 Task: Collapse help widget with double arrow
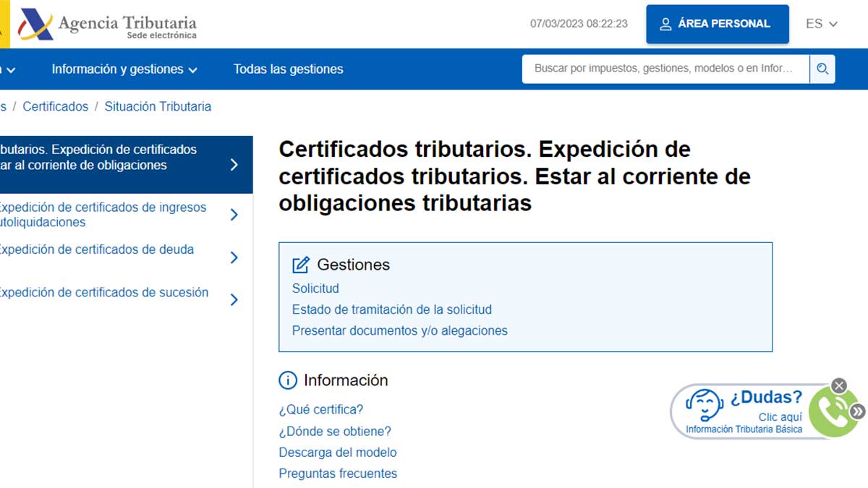(x=858, y=411)
